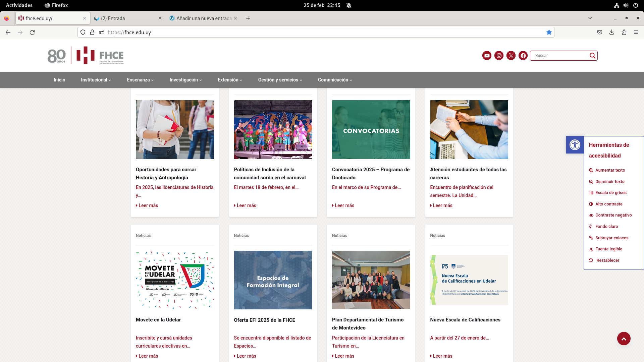Click the scroll-to-top round button
This screenshot has height=362, width=644.
pos(624,339)
